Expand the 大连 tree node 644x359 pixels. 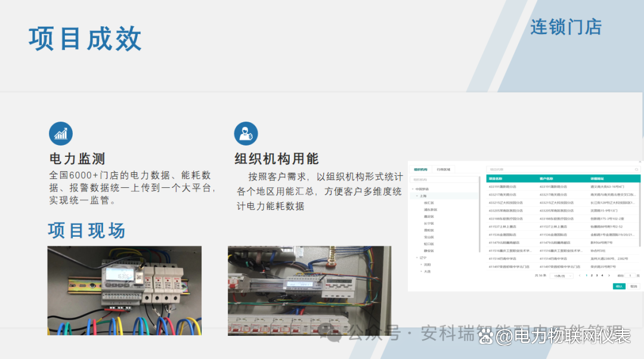pos(421,271)
